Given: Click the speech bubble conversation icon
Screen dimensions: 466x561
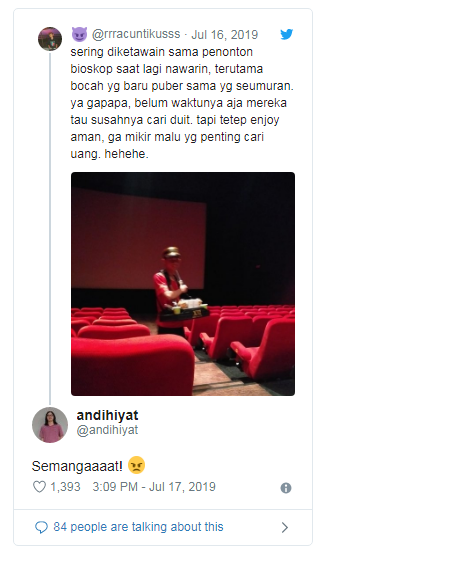Looking at the screenshot, I should point(41,527).
